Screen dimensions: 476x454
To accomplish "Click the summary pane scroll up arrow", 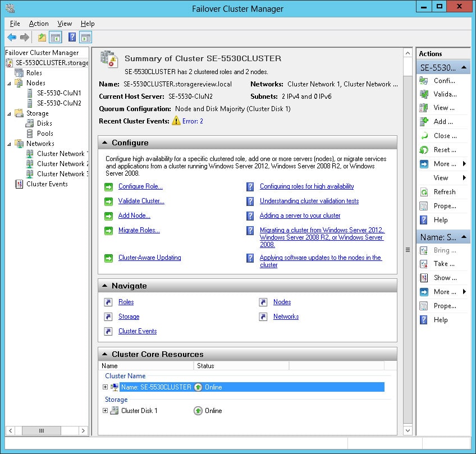I will 408,53.
